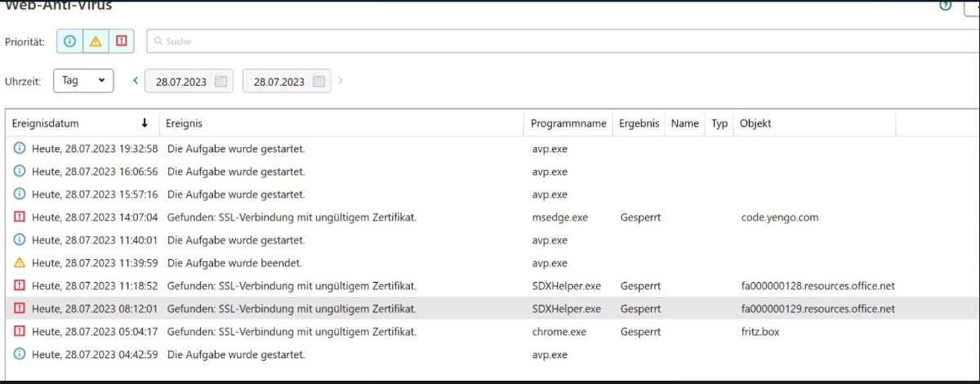The width and height of the screenshot is (980, 384).
Task: Click yellow warning icon for task ended
Action: 20,263
